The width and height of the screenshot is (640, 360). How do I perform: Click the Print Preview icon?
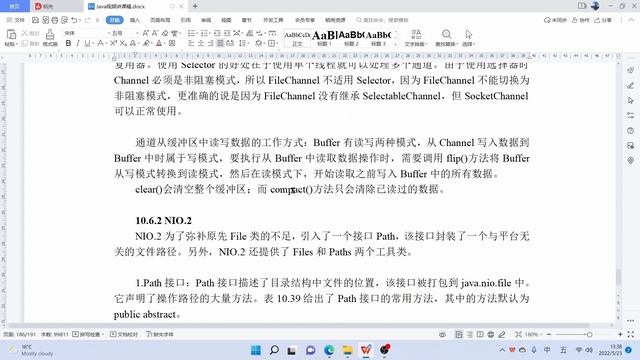coord(64,20)
